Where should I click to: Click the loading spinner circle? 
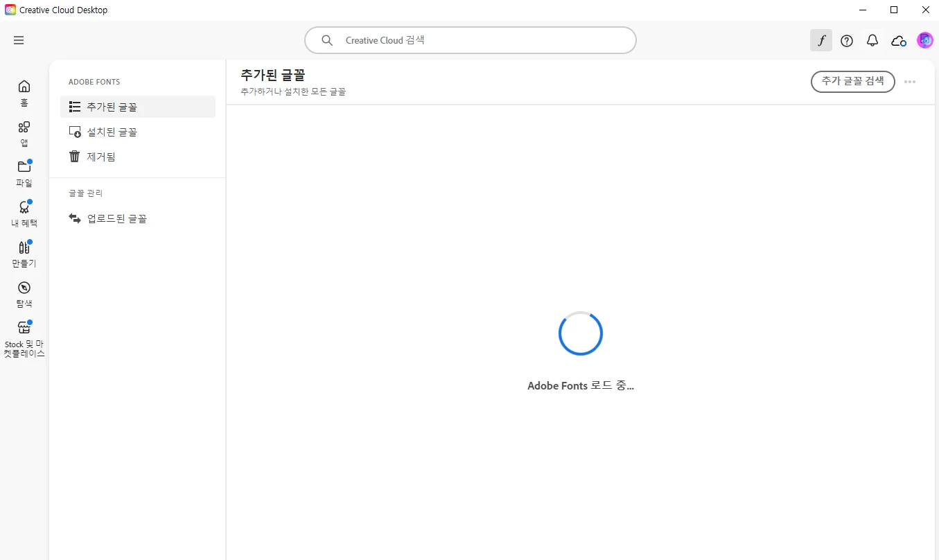point(581,333)
